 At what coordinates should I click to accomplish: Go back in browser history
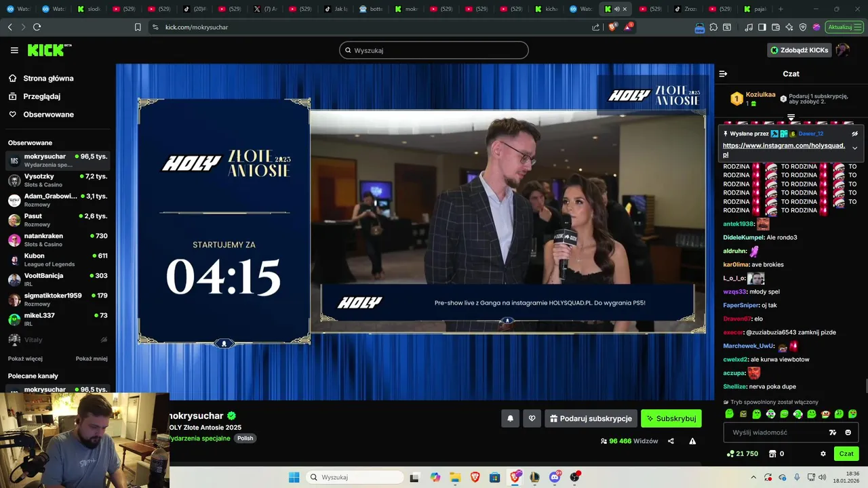pyautogui.click(x=9, y=27)
